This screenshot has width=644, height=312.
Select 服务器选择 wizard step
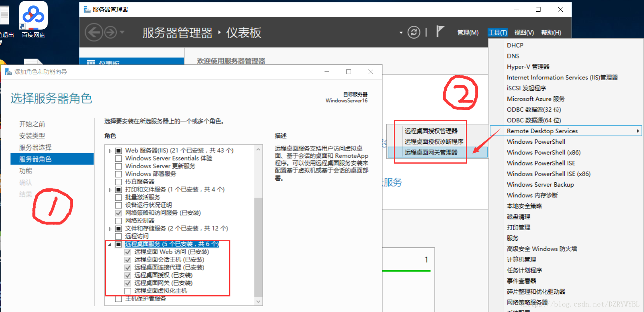(35, 148)
